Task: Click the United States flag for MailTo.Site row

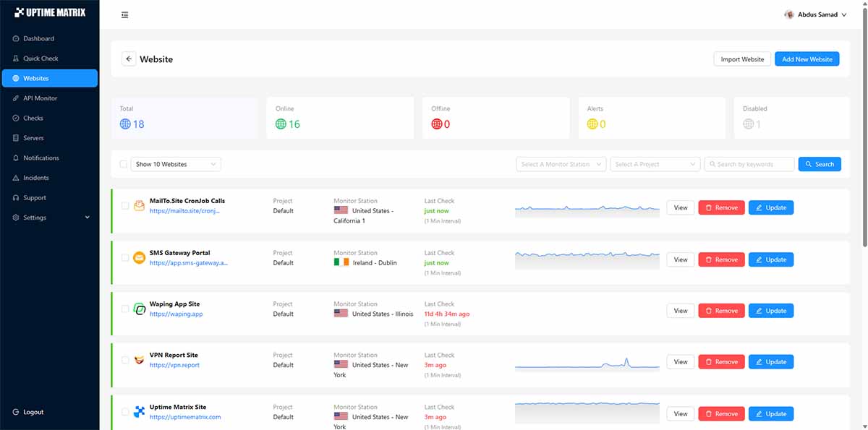Action: point(341,210)
